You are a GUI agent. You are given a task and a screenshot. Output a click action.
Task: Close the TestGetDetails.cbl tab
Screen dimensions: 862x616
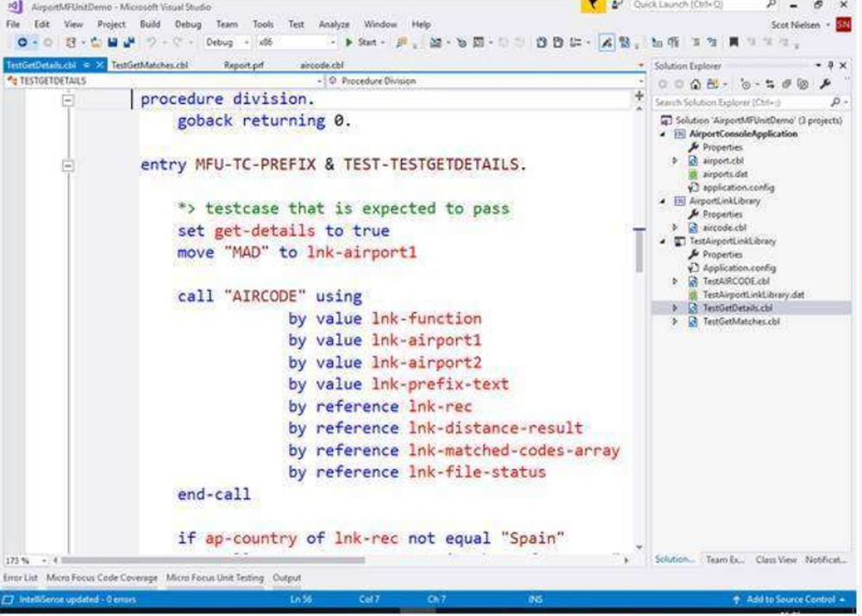99,65
